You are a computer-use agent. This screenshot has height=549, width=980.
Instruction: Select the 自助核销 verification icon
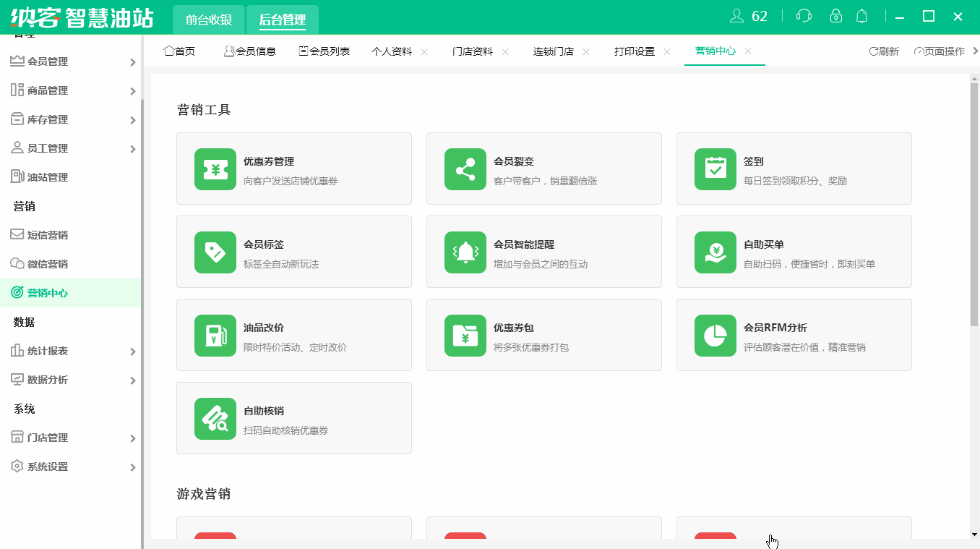click(215, 418)
